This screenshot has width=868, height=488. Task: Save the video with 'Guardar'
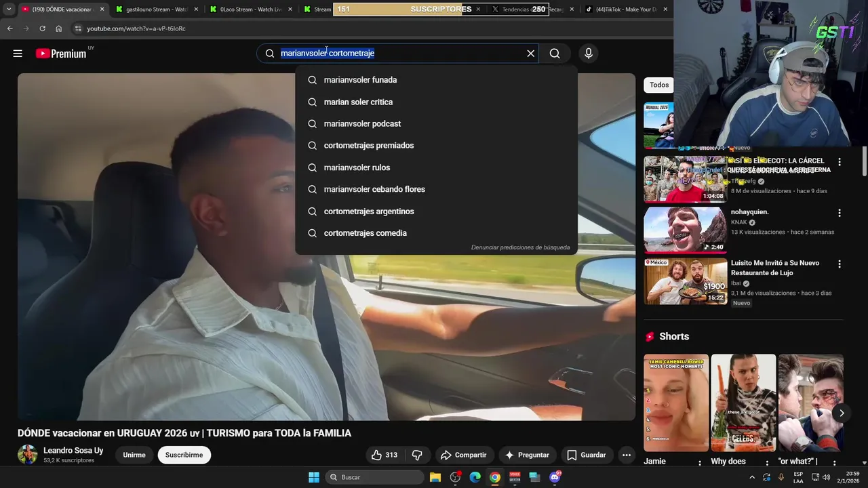587,455
